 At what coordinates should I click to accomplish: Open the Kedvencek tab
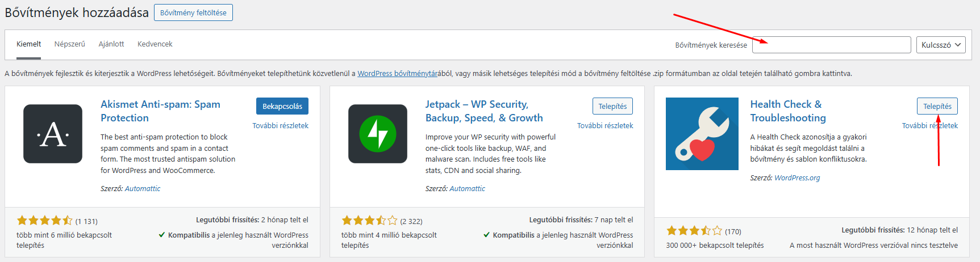tap(155, 44)
